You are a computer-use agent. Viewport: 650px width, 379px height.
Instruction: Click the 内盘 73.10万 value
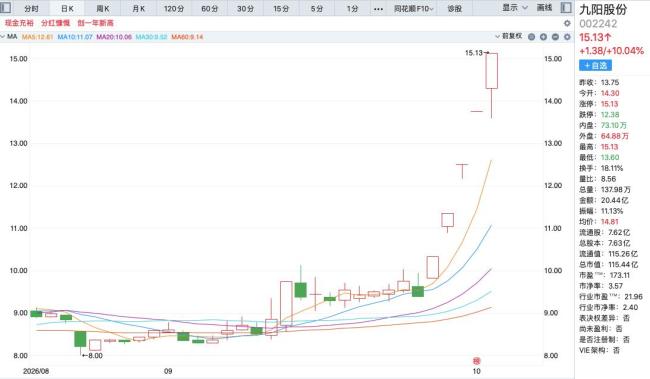[x=614, y=125]
